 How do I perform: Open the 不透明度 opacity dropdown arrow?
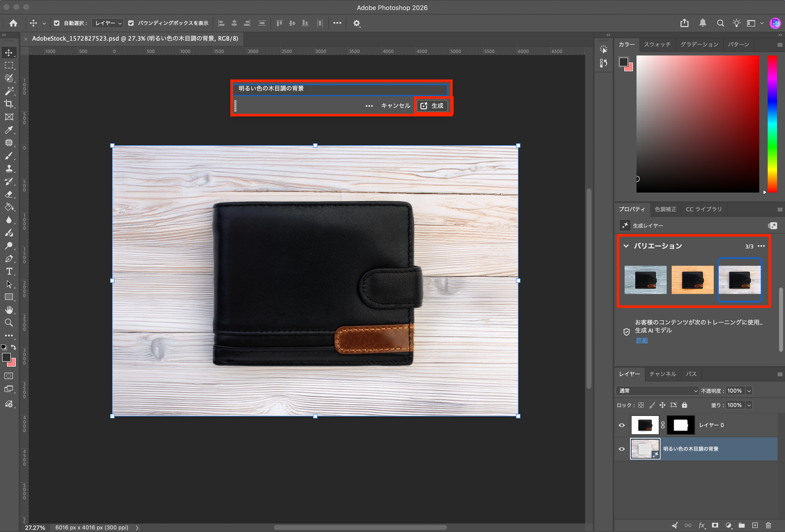pyautogui.click(x=749, y=391)
